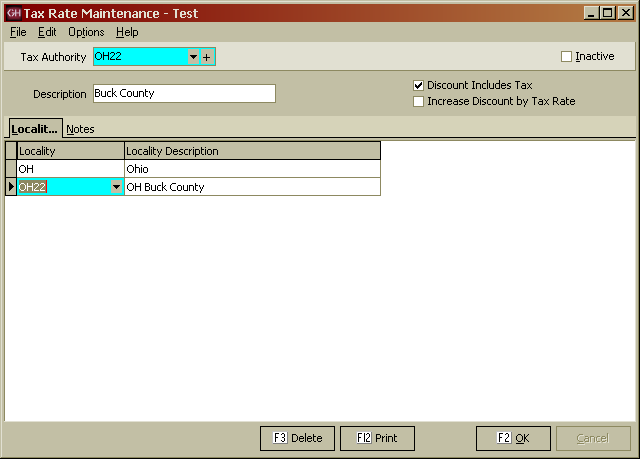Enable the Inactive checkbox
640x459 pixels.
567,57
